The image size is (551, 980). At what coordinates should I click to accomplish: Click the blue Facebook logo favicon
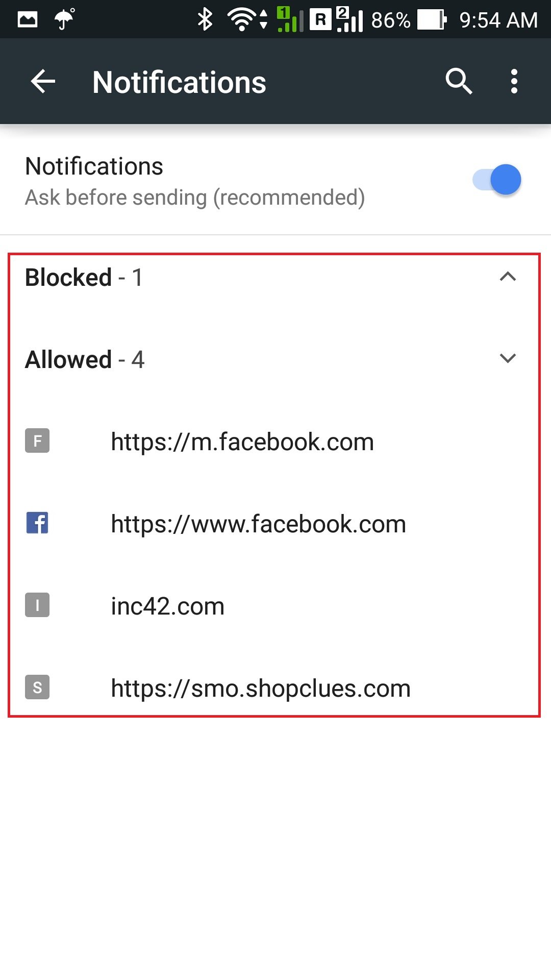pos(37,523)
